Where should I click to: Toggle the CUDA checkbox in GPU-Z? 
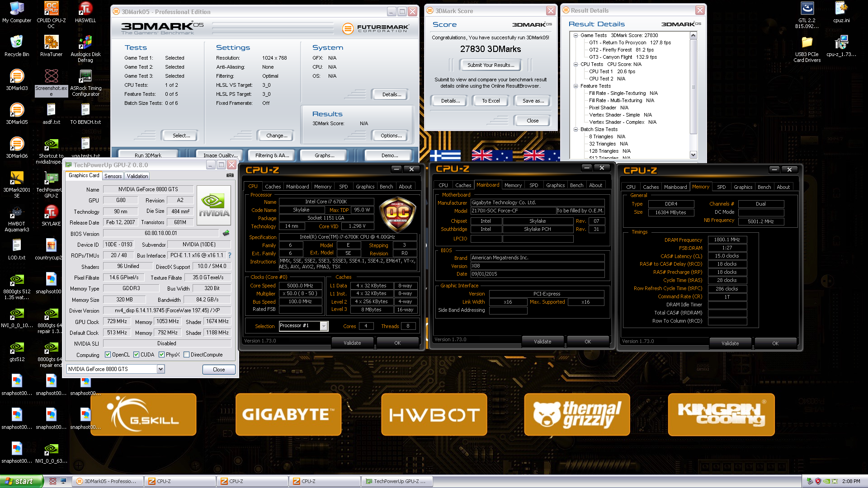pos(136,355)
